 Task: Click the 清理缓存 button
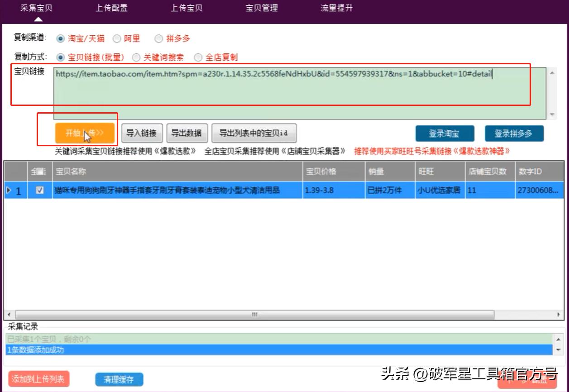pyautogui.click(x=119, y=380)
